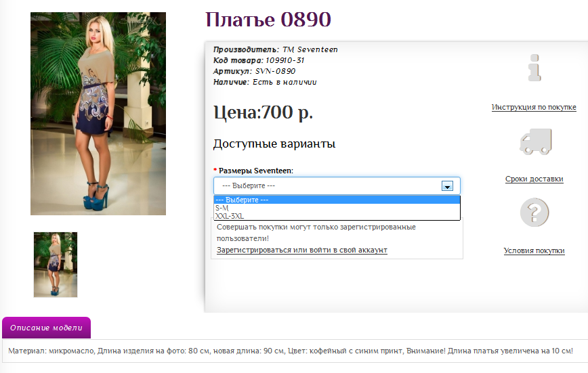Click the dropdown arrow of size selector

point(447,186)
